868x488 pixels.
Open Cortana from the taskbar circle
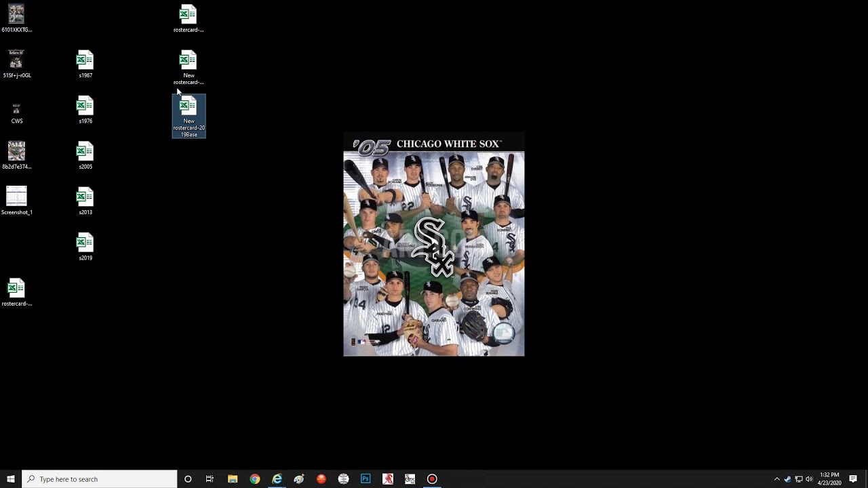188,479
